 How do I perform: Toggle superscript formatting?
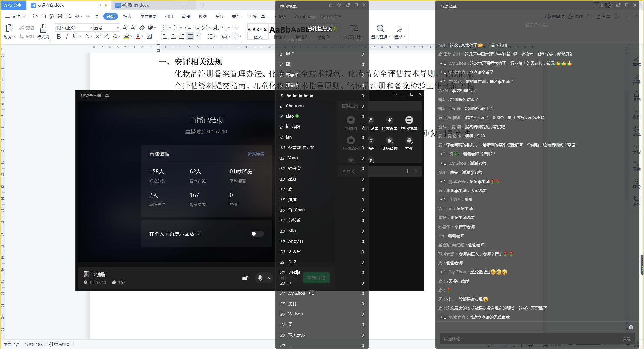click(98, 36)
